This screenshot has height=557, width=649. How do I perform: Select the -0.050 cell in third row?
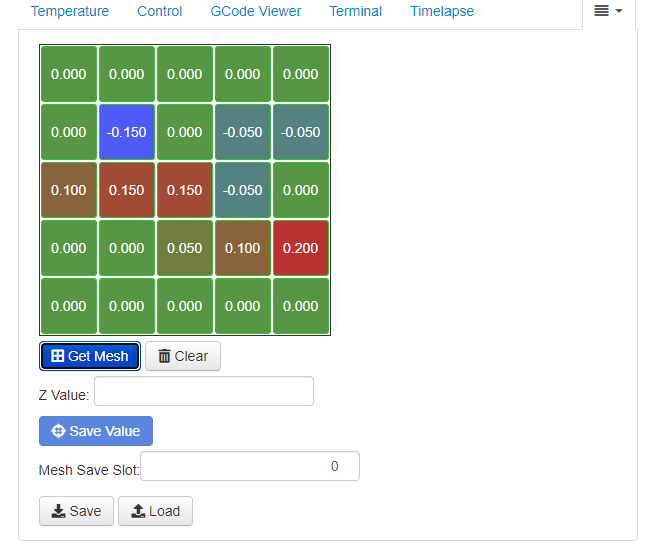tap(243, 190)
